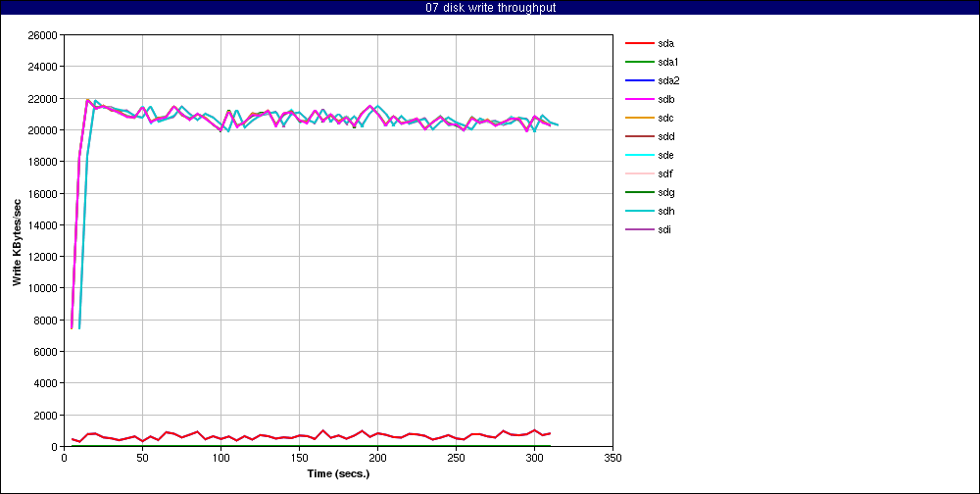Click the pink sdf legend line swatch

(639, 173)
